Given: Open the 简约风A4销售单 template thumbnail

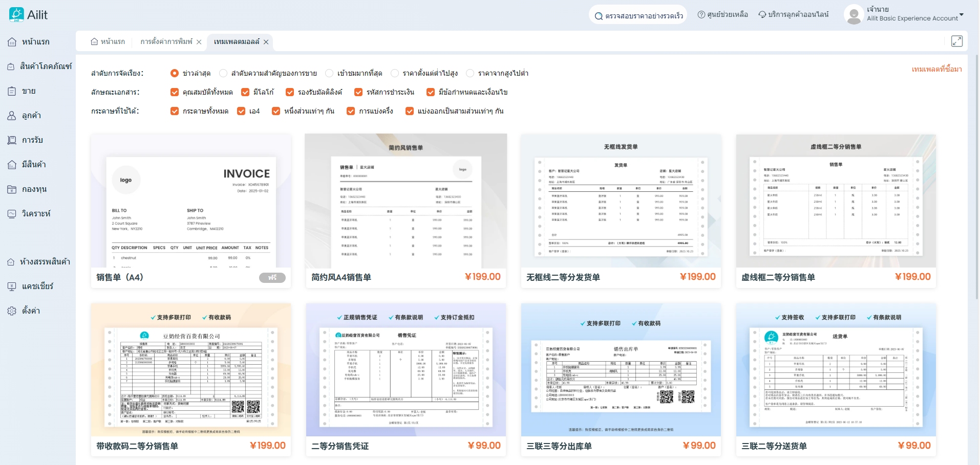Looking at the screenshot, I should 406,201.
